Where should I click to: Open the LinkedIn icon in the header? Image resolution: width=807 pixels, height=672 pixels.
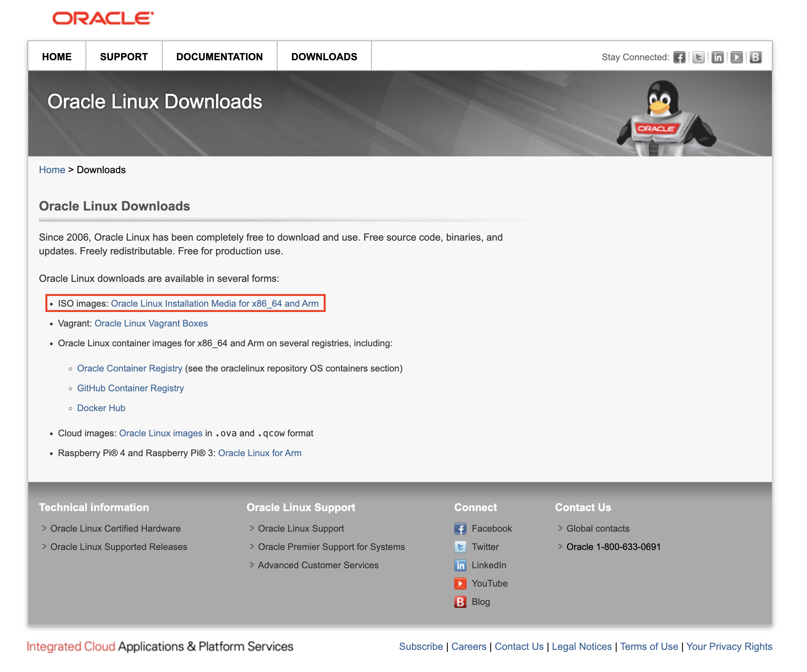[x=717, y=57]
